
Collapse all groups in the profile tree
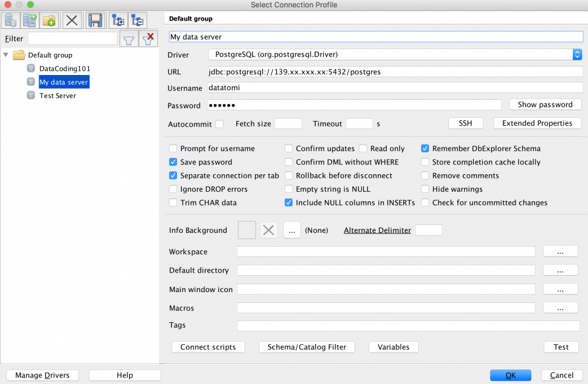(x=137, y=20)
